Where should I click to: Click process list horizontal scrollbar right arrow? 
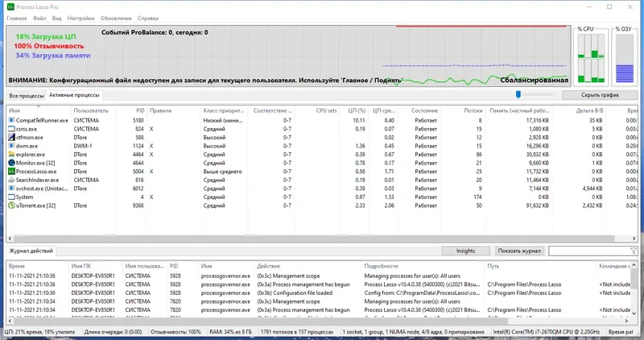pos(634,238)
